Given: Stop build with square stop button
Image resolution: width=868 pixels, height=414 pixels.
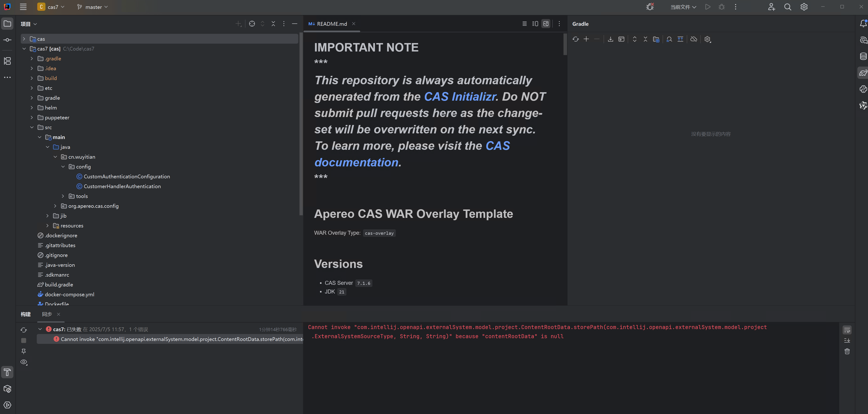Looking at the screenshot, I should tap(24, 341).
